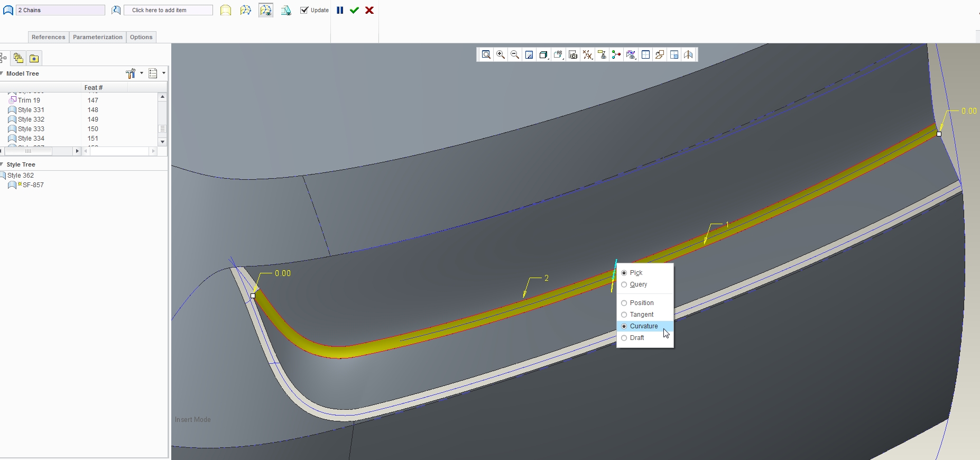
Task: Cancel the surface with red X
Action: [x=369, y=10]
